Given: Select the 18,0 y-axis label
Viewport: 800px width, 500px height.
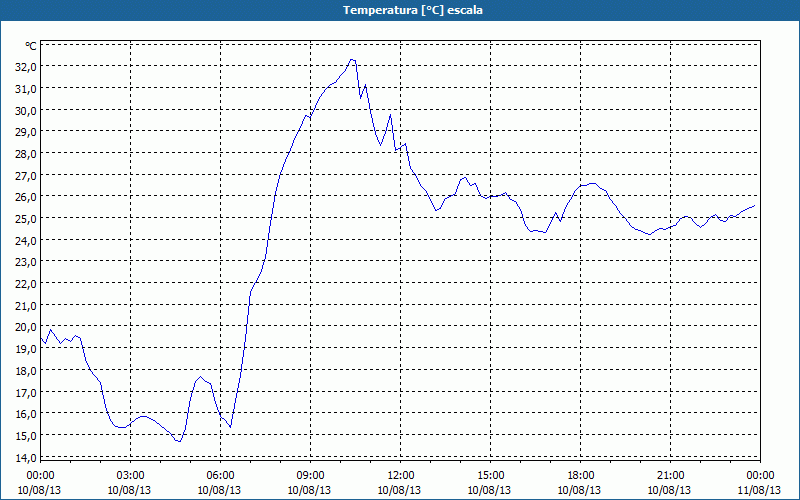Looking at the screenshot, I should click(x=27, y=370).
